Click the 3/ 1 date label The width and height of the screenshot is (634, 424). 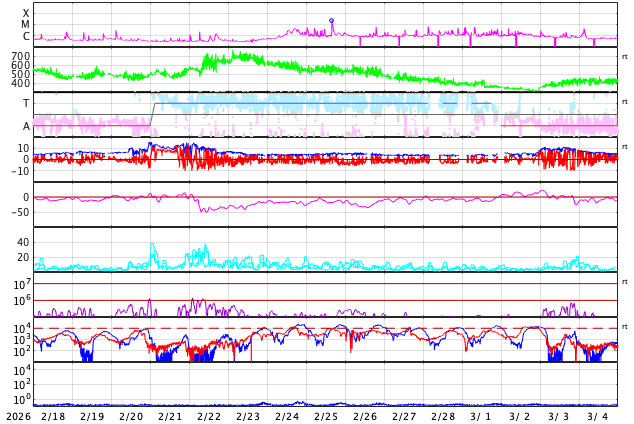pyautogui.click(x=481, y=416)
